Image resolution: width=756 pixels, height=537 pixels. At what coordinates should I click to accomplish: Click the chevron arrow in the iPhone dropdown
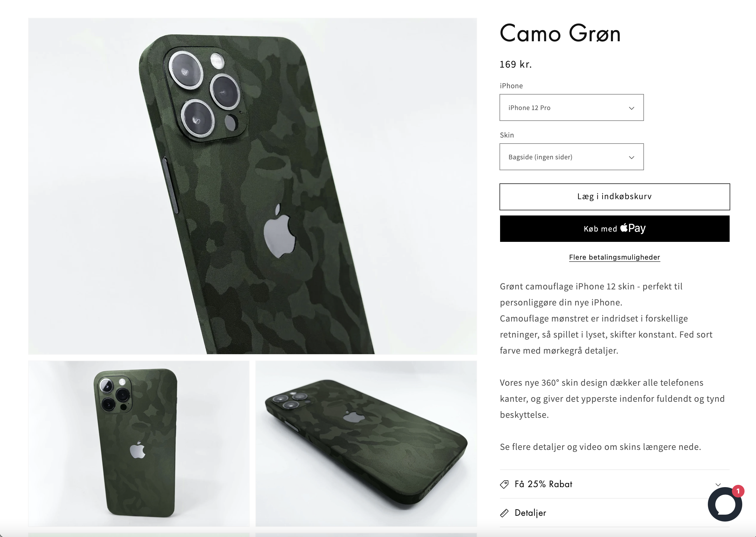pyautogui.click(x=631, y=108)
